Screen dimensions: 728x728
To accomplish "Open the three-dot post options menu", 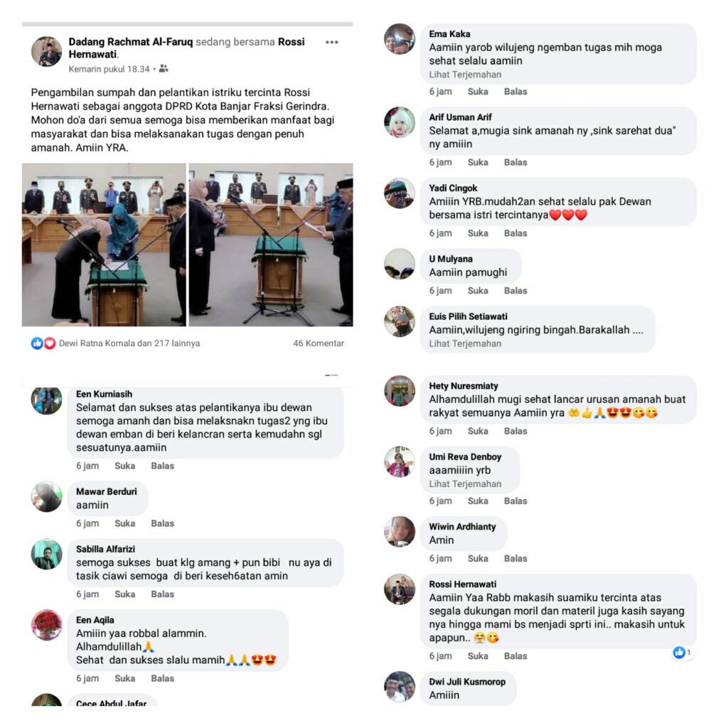I will click(x=331, y=42).
